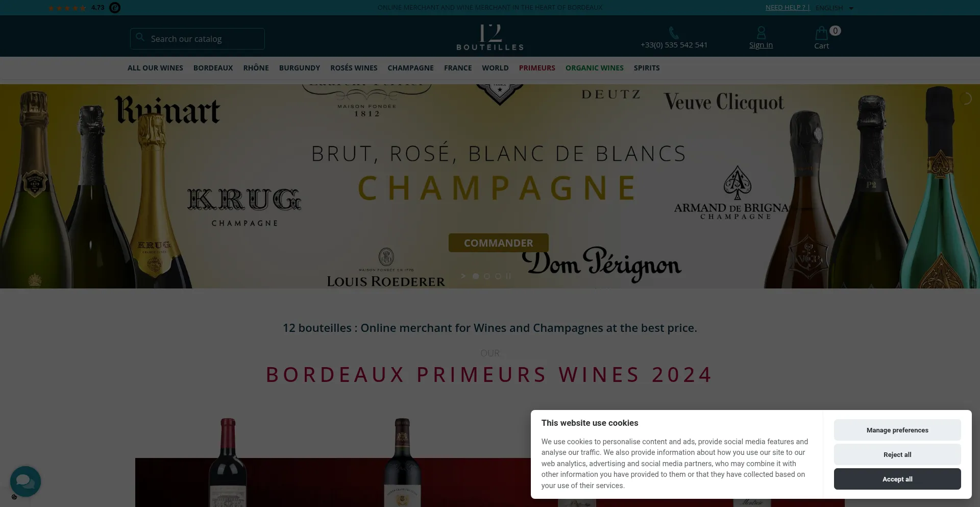
Task: Open the shopping cart icon
Action: coord(821,33)
